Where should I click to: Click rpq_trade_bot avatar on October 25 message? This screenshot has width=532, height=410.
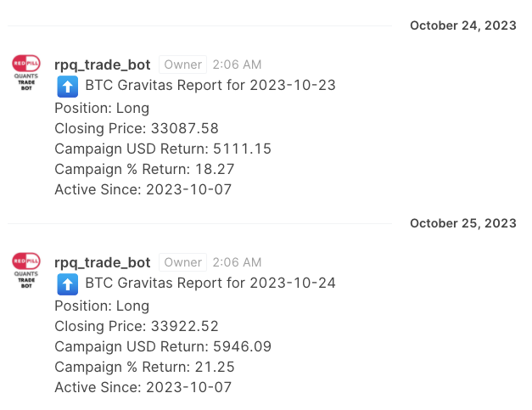(x=26, y=269)
